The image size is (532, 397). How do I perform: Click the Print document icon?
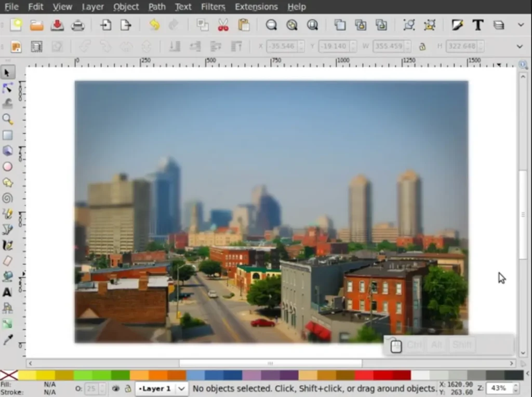77,25
